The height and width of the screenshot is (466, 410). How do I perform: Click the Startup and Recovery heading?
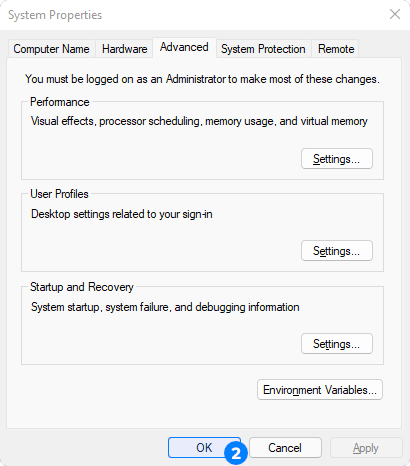tap(82, 287)
